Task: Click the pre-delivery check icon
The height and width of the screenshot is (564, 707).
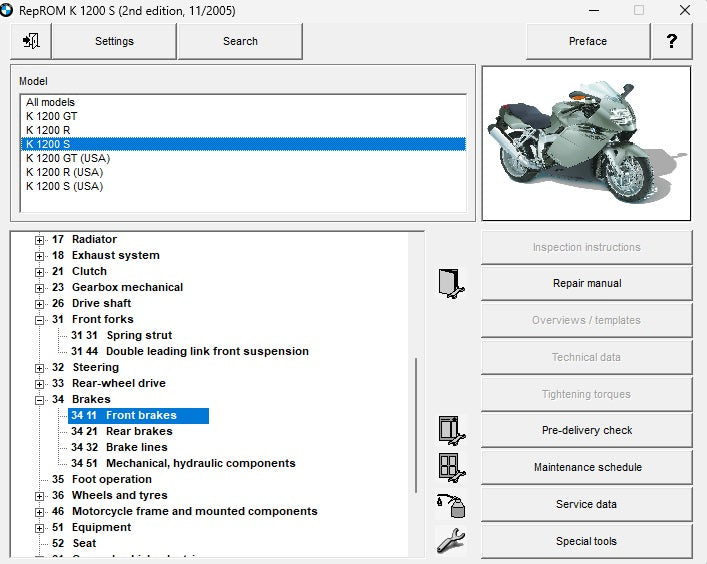Action: tap(451, 430)
